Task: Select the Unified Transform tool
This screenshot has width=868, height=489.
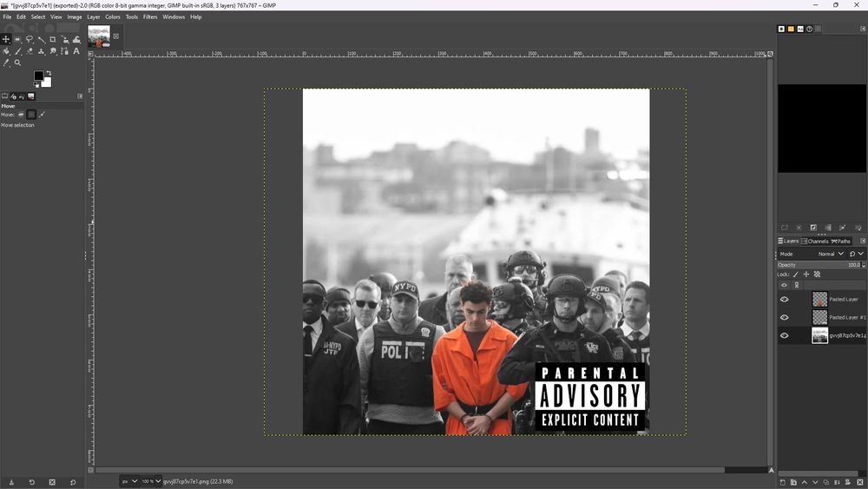Action: coord(65,39)
